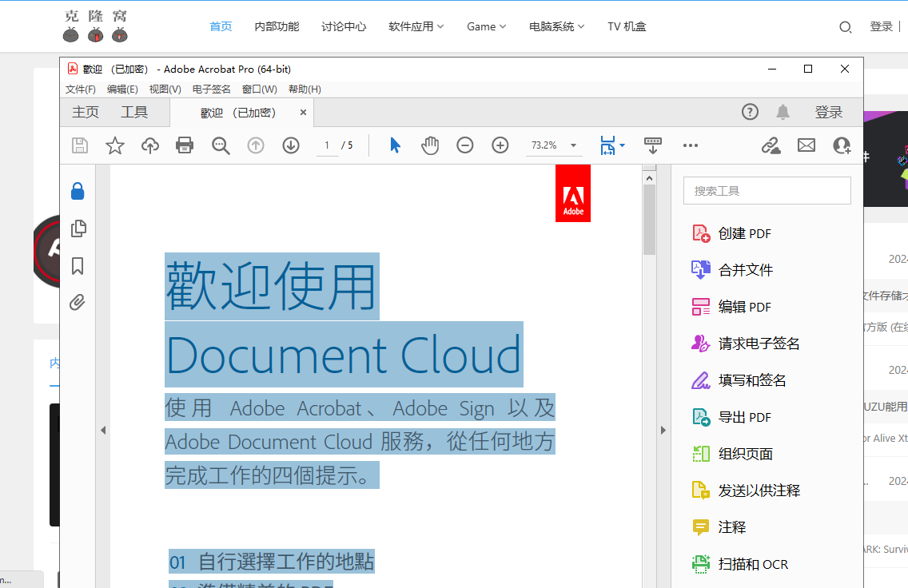Image resolution: width=908 pixels, height=588 pixels.
Task: Open 首页 link on the website
Action: [x=221, y=26]
